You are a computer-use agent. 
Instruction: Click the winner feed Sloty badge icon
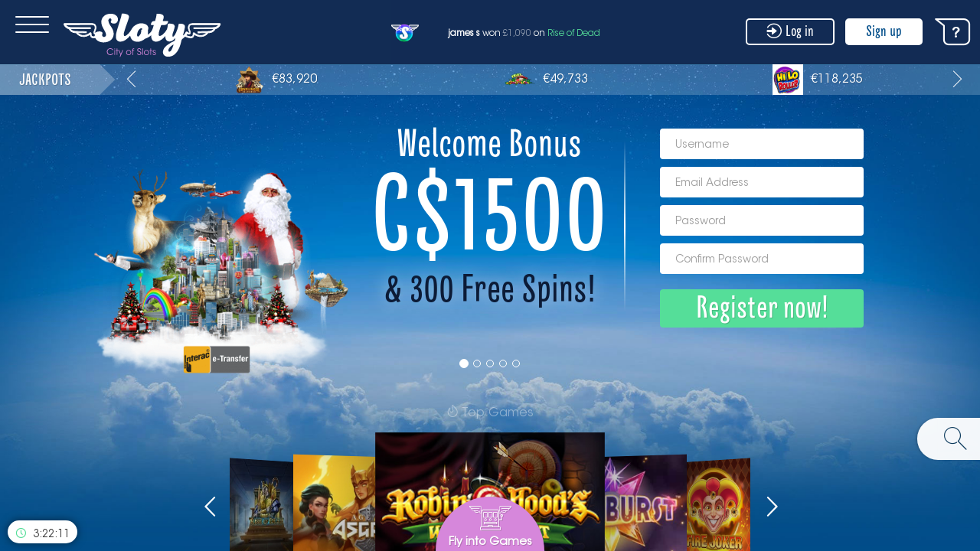click(x=405, y=33)
